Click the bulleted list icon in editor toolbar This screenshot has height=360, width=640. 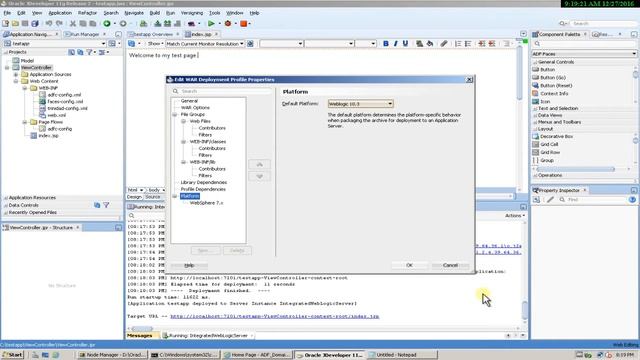pos(468,44)
